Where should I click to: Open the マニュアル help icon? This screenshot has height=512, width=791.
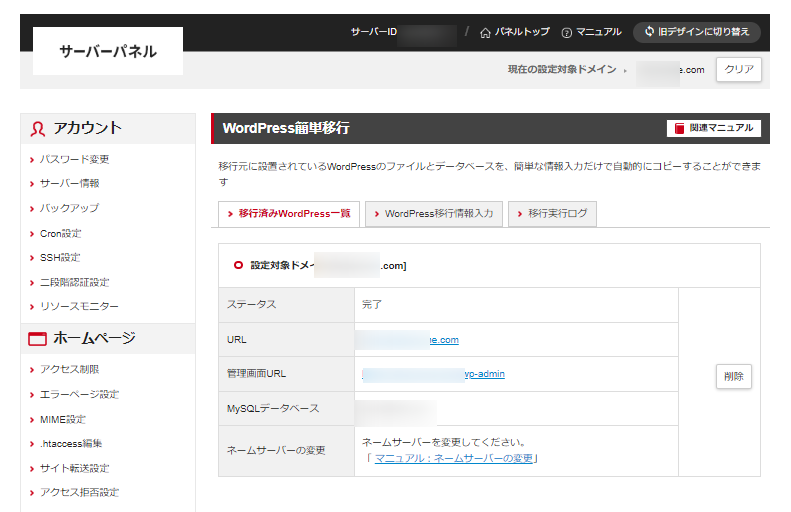pyautogui.click(x=567, y=32)
